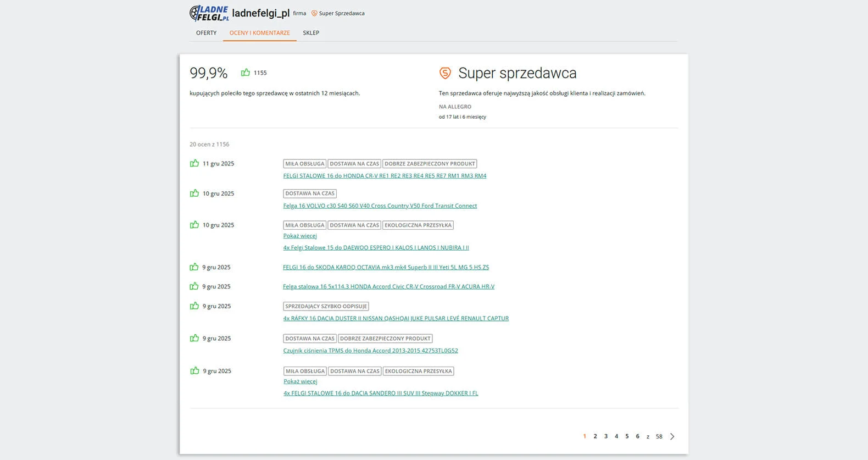Screen dimensions: 868x460
Task: Click thumbs-up icon for 11 gru 2025 review
Action: (x=194, y=163)
